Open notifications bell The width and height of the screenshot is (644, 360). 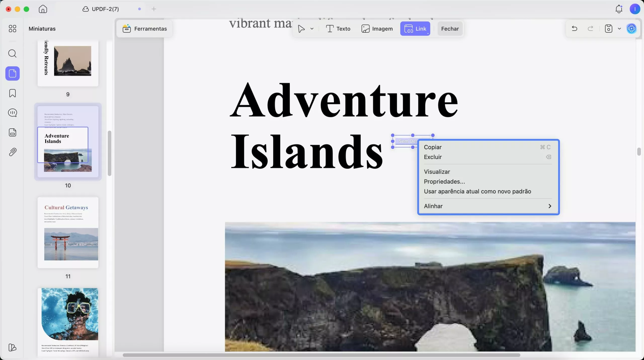pos(619,9)
